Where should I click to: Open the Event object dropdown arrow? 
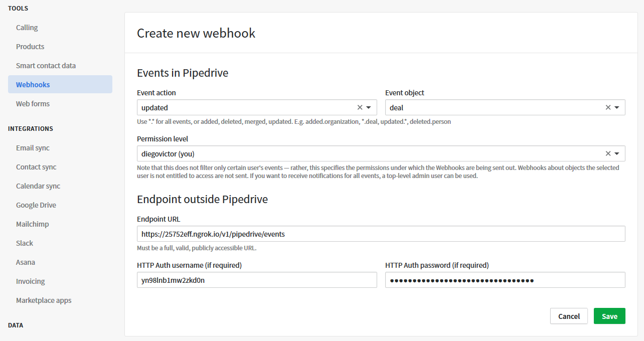click(x=617, y=107)
